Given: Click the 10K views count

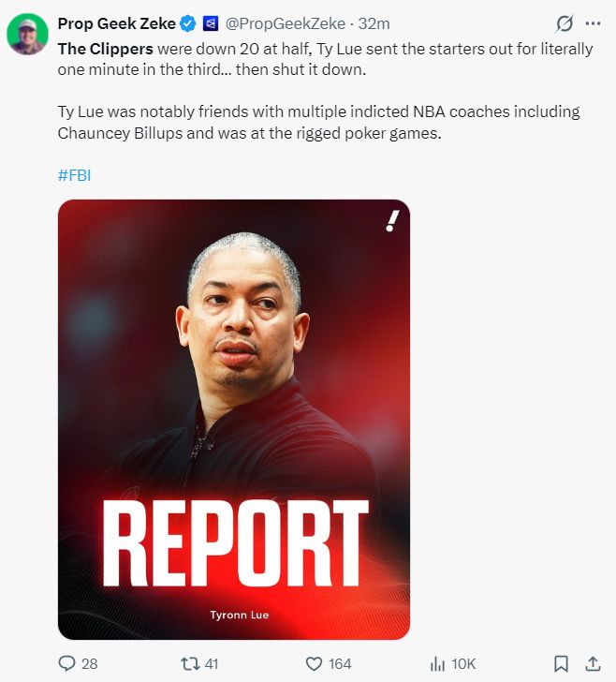Looking at the screenshot, I should (463, 663).
